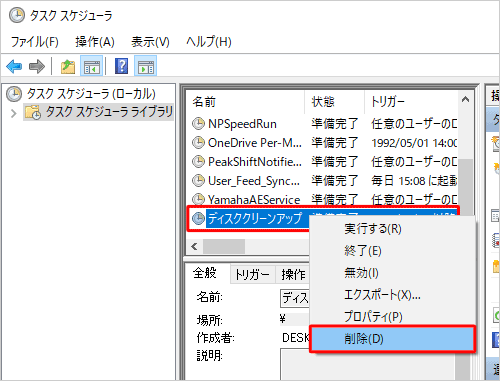Select the YamahaAEService task name
Viewport: 500px width, 381px height.
[254, 199]
